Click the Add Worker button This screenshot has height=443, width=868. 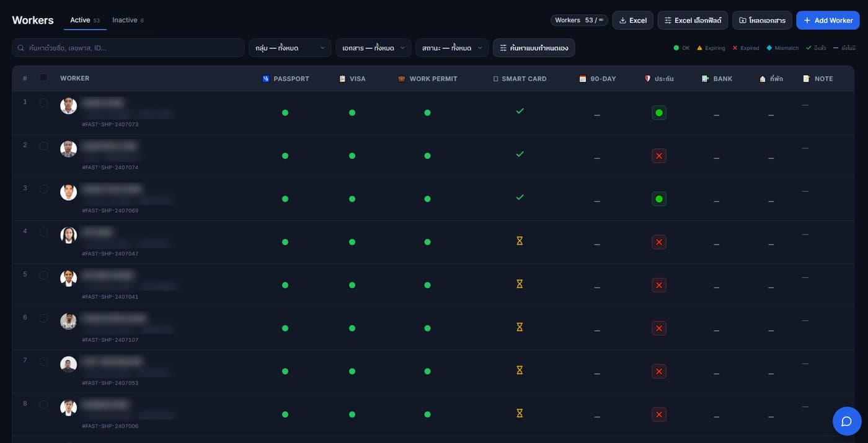point(828,20)
